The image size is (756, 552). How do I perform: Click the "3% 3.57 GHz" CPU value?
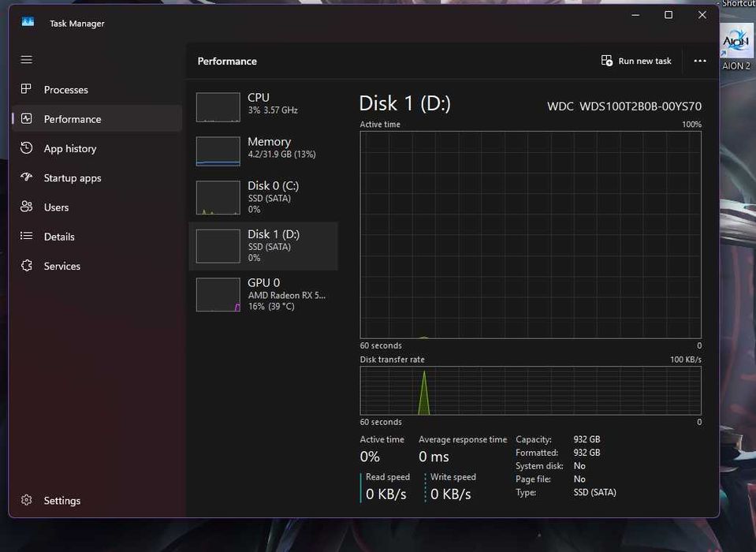[273, 110]
